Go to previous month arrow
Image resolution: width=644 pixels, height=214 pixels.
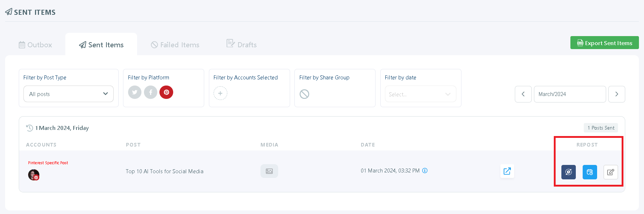523,94
